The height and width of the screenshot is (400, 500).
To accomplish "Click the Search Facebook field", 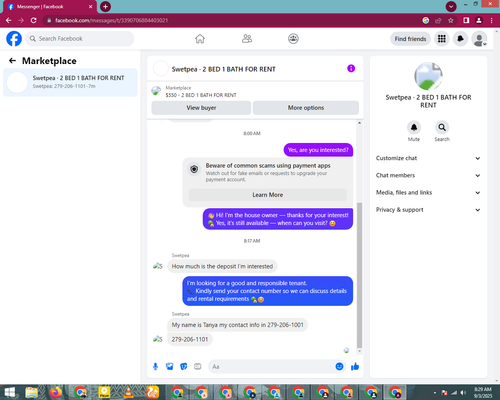I will 80,39.
